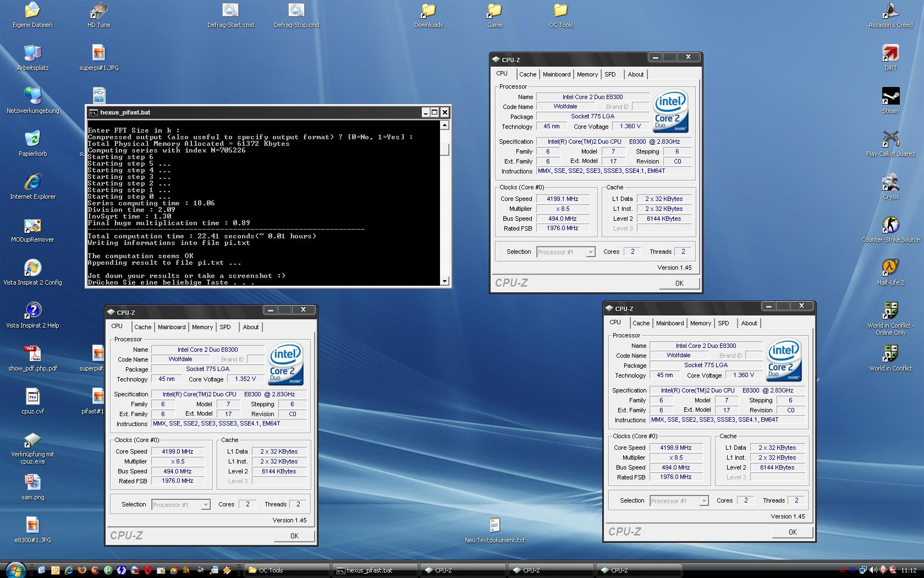Open Cache tab in 4199.1 MHz CPU-Z window
924x578 pixels.
point(527,74)
